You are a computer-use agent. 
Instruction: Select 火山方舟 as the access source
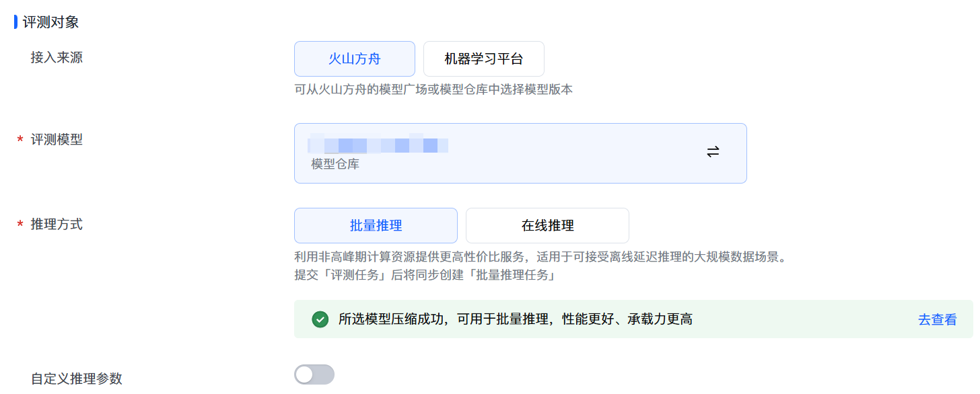[355, 58]
